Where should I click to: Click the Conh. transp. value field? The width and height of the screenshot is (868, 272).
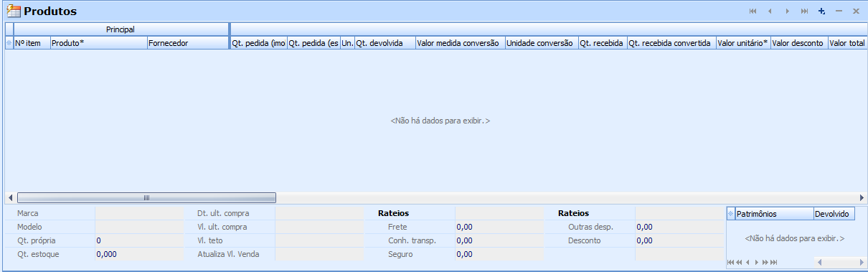(x=499, y=240)
